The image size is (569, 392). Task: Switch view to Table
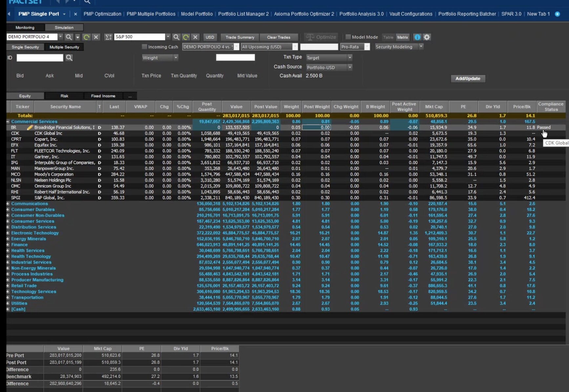388,37
